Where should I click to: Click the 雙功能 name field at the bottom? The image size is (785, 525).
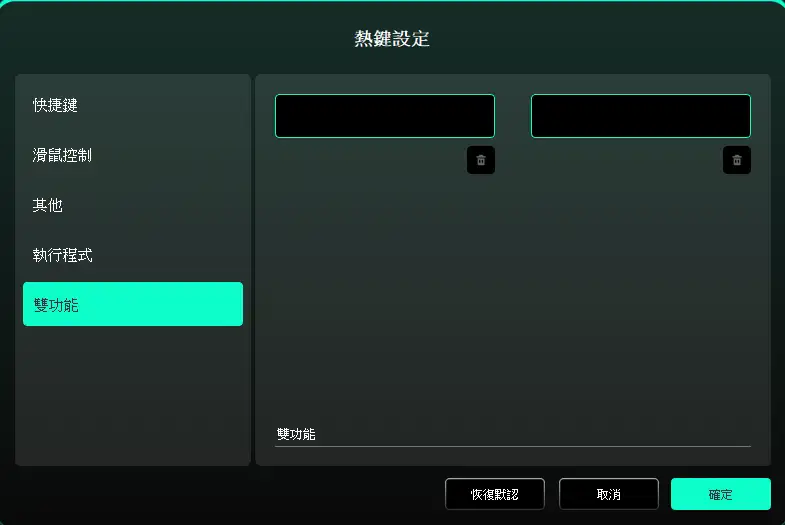pyautogui.click(x=513, y=434)
